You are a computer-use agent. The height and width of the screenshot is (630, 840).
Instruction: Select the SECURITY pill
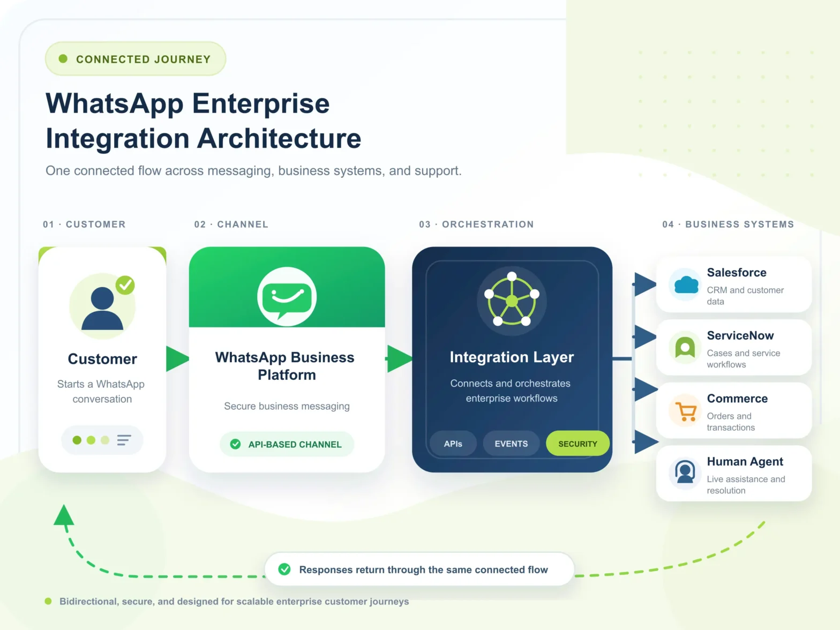(x=577, y=444)
